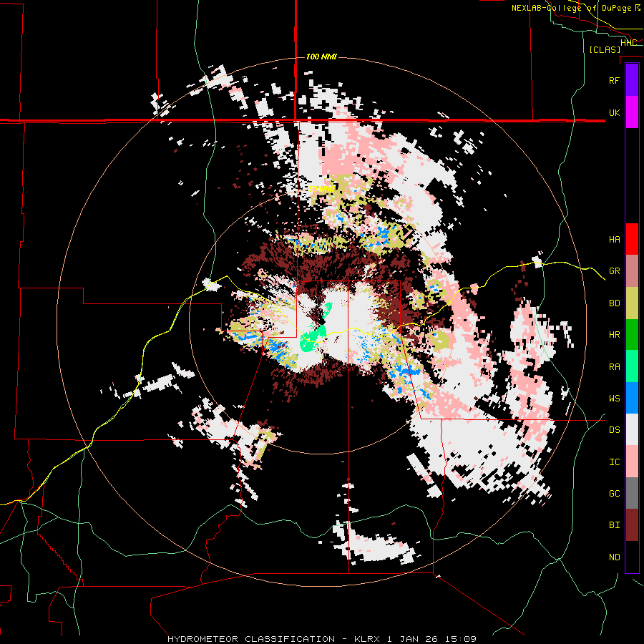Click the HYDROMETEOR CLASSIFICATION KLRX title caption
Screen dimensions: 644x644
(x=322, y=639)
